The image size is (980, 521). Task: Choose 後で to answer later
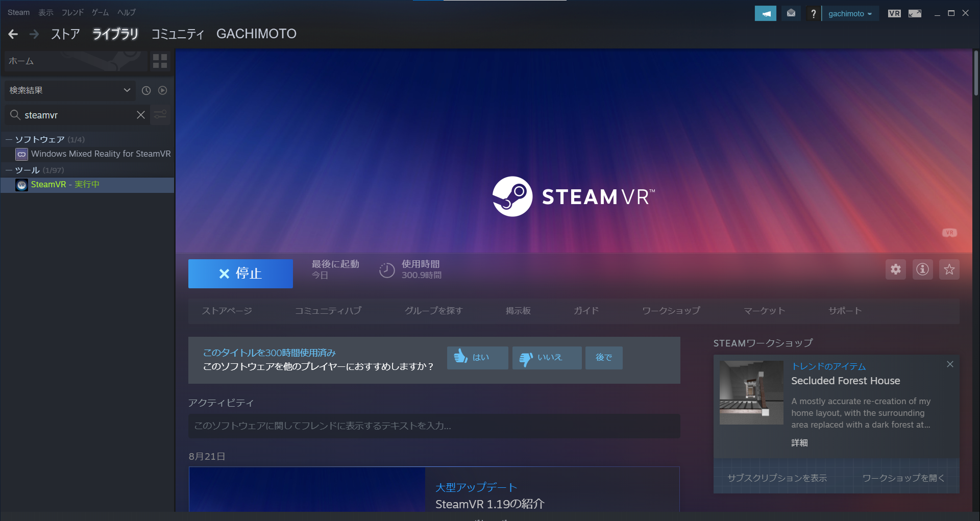(x=604, y=358)
